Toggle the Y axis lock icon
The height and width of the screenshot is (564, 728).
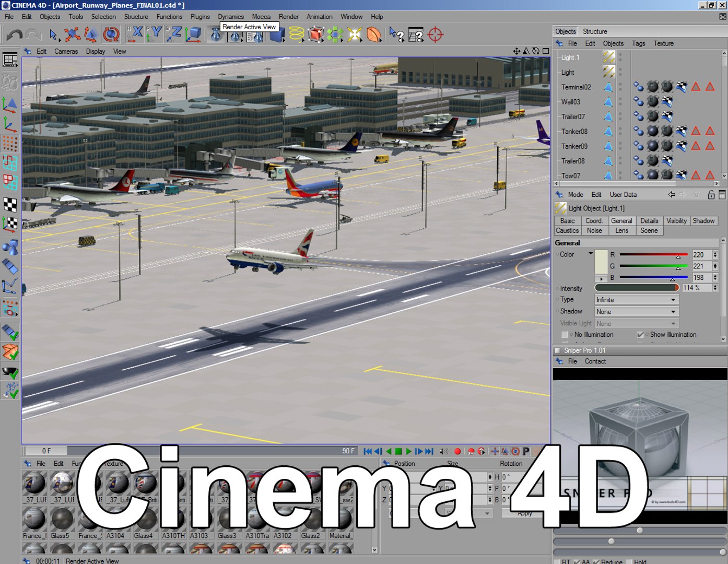[154, 34]
